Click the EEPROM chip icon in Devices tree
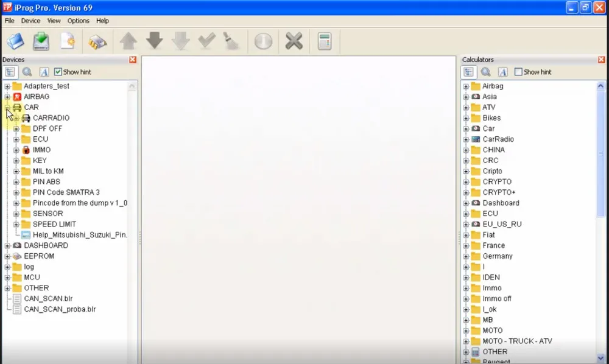Screen dimensions: 609x364 (17, 256)
